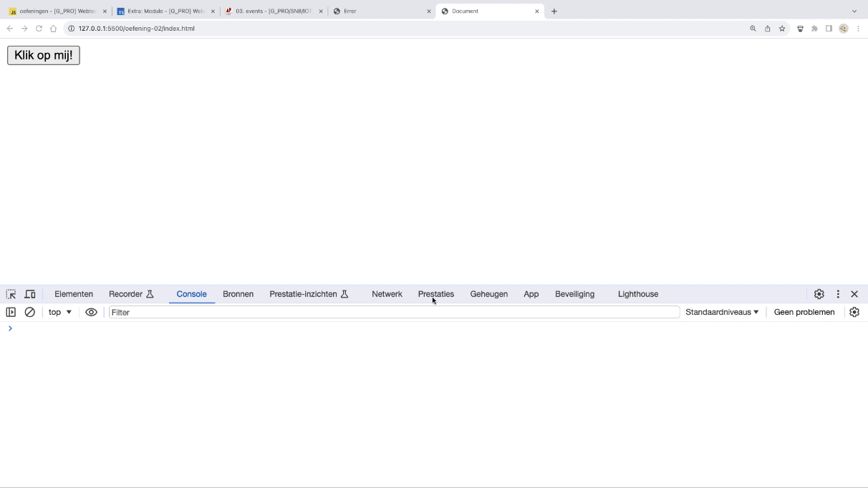
Task: Open the DevTools three-dot customize menu
Action: point(838,294)
